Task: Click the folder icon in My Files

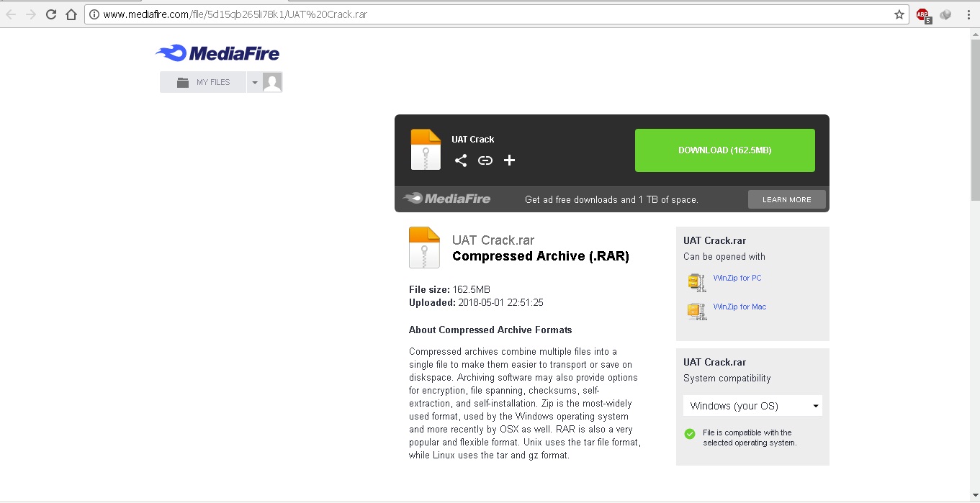Action: tap(183, 82)
